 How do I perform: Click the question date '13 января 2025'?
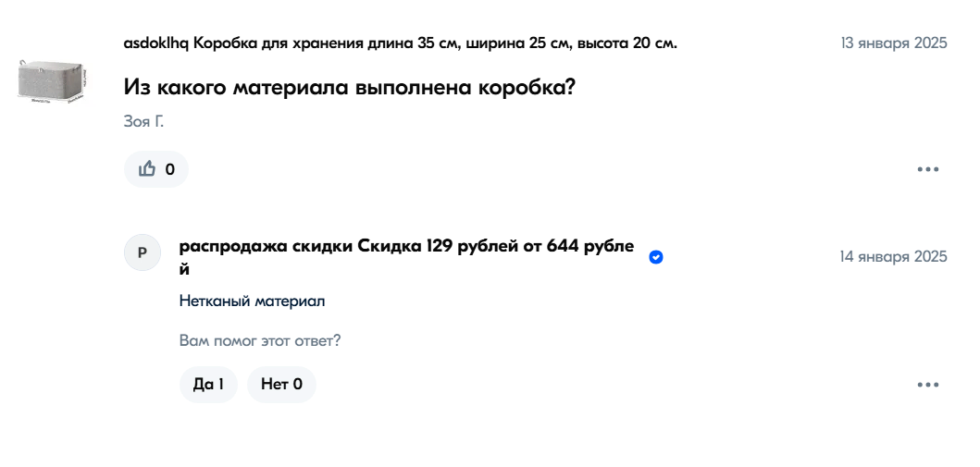pos(894,43)
